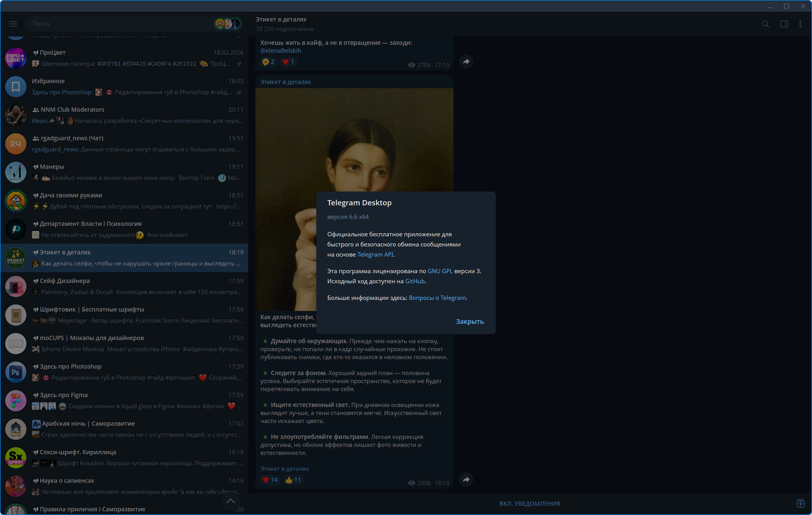The height and width of the screenshot is (515, 812).
Task: Open the three-dot chat options menu
Action: (800, 24)
